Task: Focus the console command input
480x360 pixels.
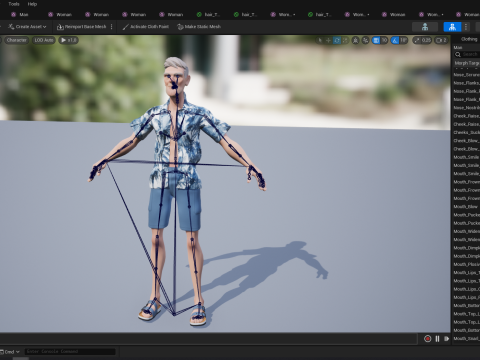Action: click(70, 351)
